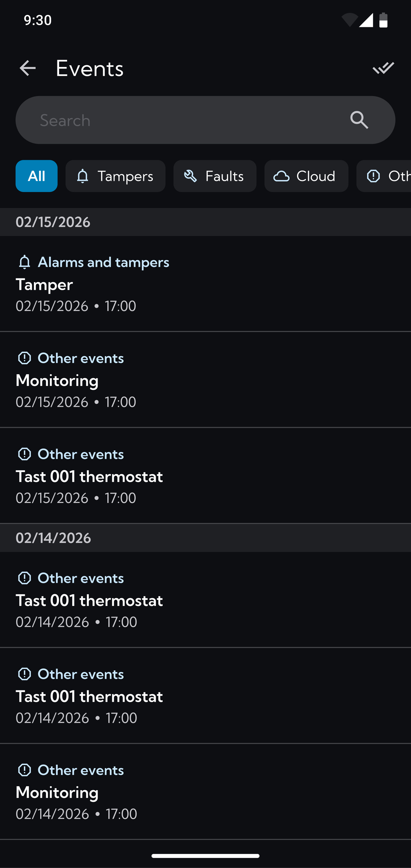Filter events by Faults
Image resolution: width=411 pixels, height=868 pixels.
215,176
